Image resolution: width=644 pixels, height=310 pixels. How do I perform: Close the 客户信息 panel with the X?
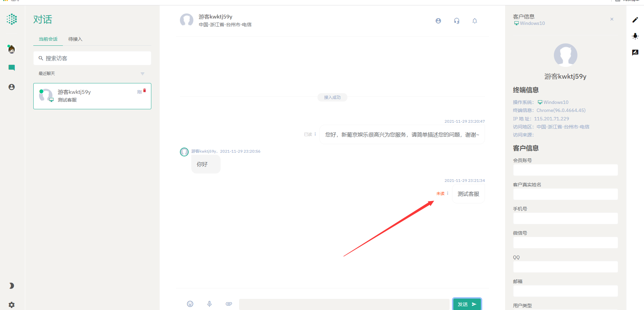coord(612,19)
